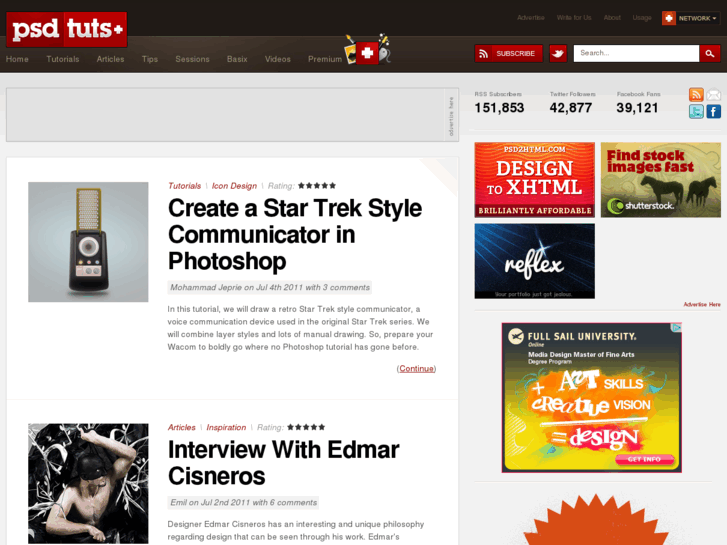Click the email envelope subscribe icon
This screenshot has width=727, height=545.
(x=714, y=95)
